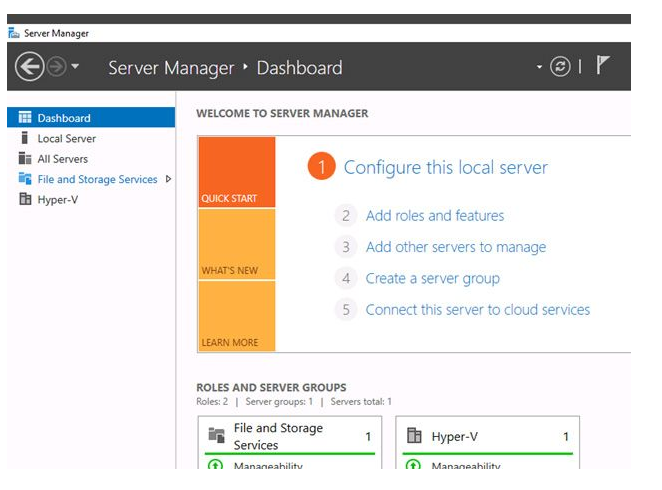The width and height of the screenshot is (662, 490).
Task: Select Dashboard in navigation pane
Action: point(91,117)
